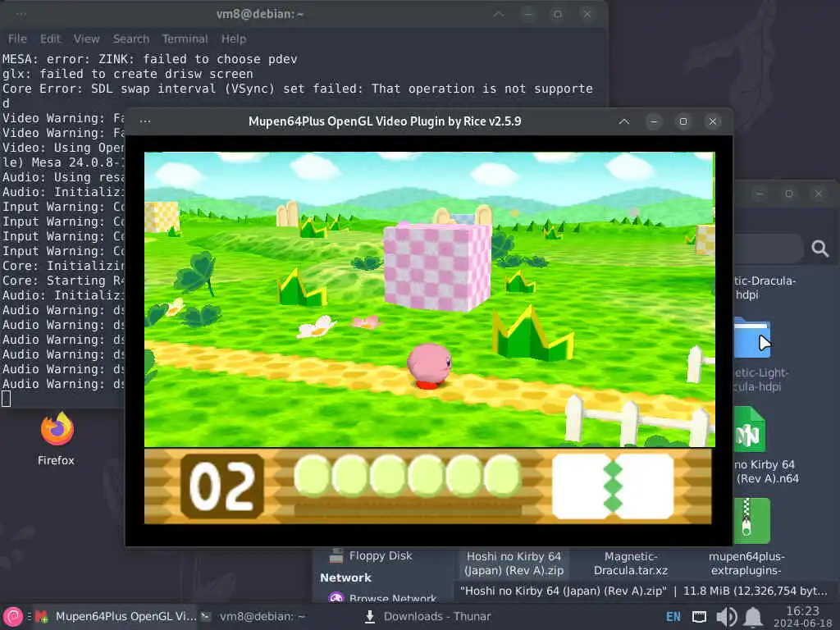Select the Magnetic-Light-Dracula-hdpi folder icon
This screenshot has width=840, height=630.
(751, 337)
